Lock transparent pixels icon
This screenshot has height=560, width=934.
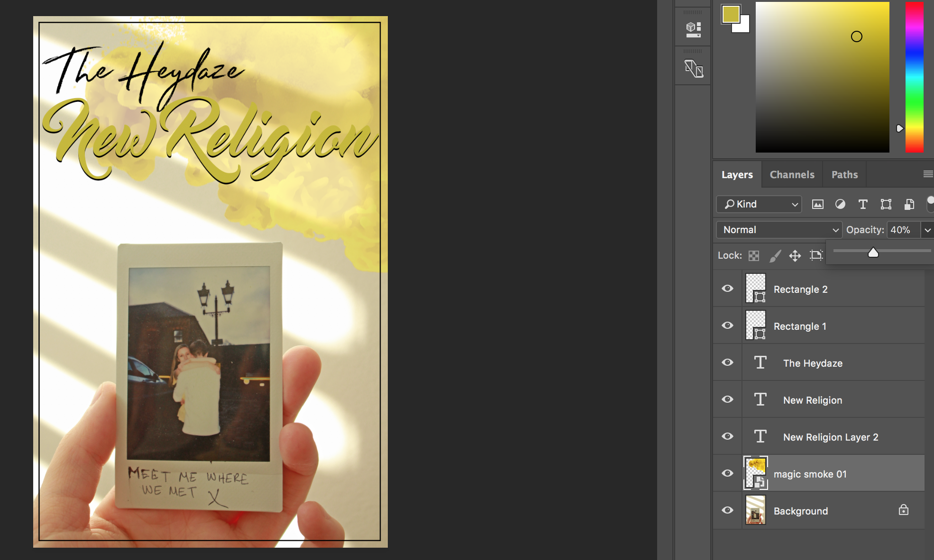[x=754, y=256]
